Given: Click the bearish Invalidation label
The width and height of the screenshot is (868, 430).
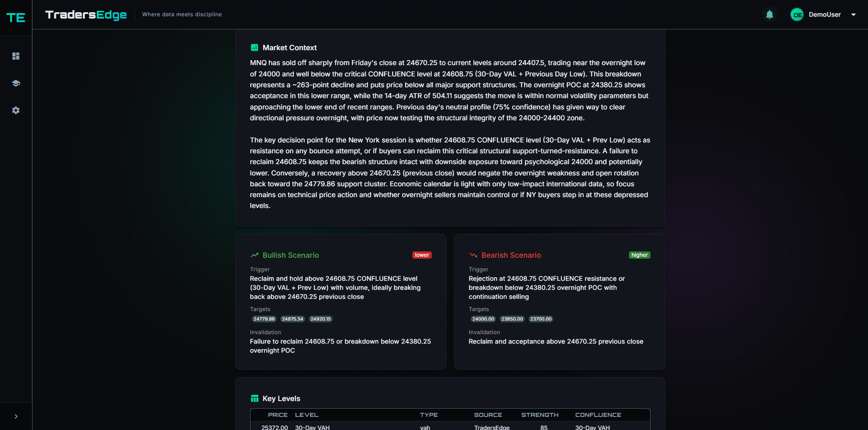Looking at the screenshot, I should 484,332.
